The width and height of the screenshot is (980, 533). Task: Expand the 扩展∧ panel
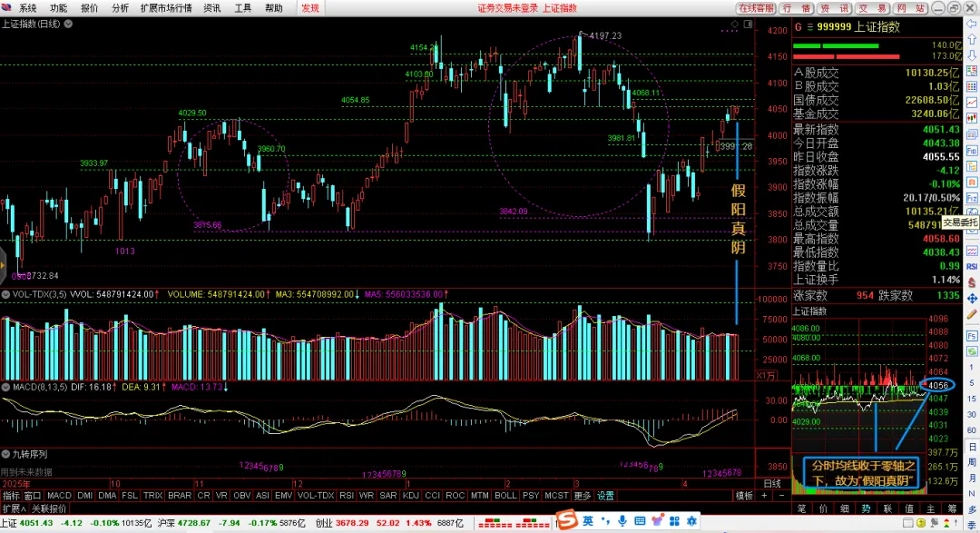(x=14, y=508)
